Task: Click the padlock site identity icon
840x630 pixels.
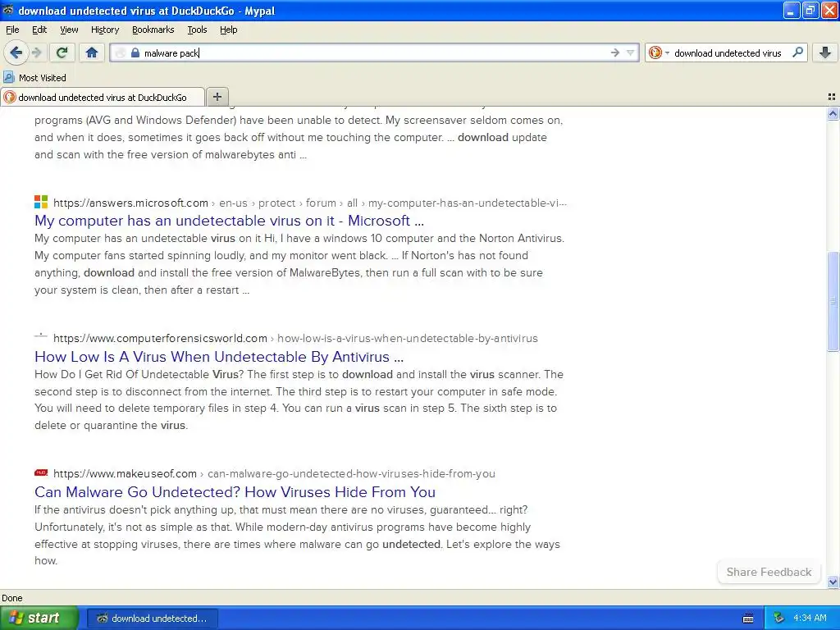Action: pyautogui.click(x=135, y=52)
